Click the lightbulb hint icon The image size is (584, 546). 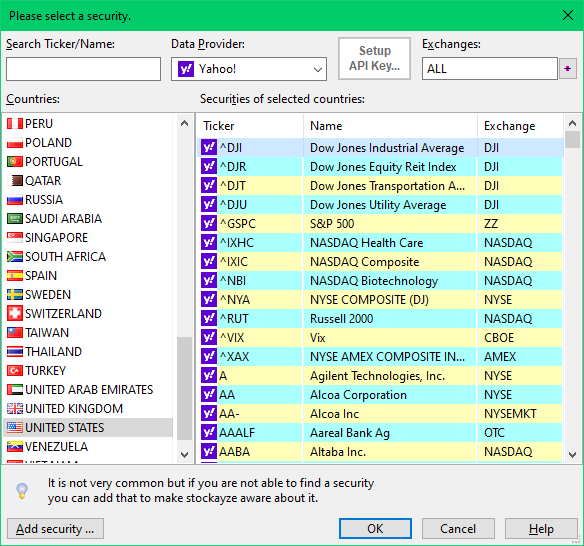22,491
